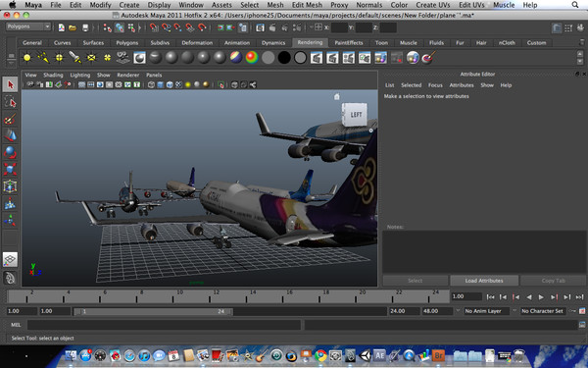Choose the Universal Manipulator tool
The height and width of the screenshot is (368, 588).
click(x=10, y=186)
